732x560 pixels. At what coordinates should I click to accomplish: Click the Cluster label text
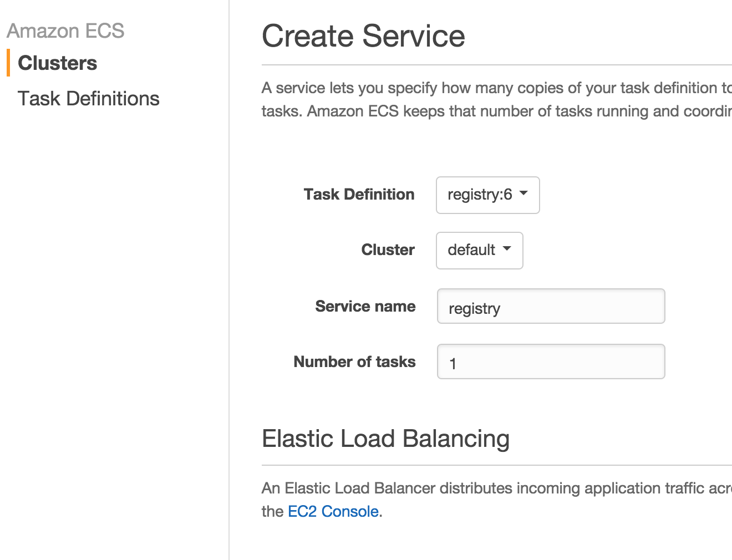388,250
